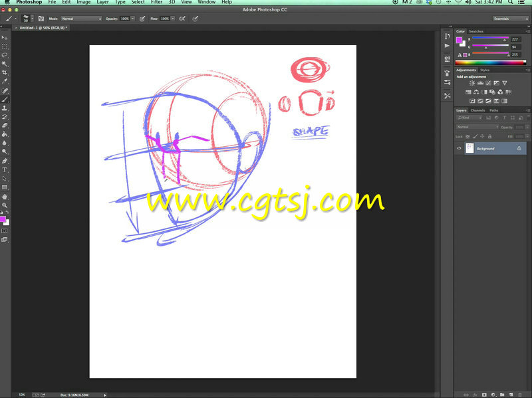The image size is (532, 398).
Task: Select the Eraser tool
Action: [5, 126]
